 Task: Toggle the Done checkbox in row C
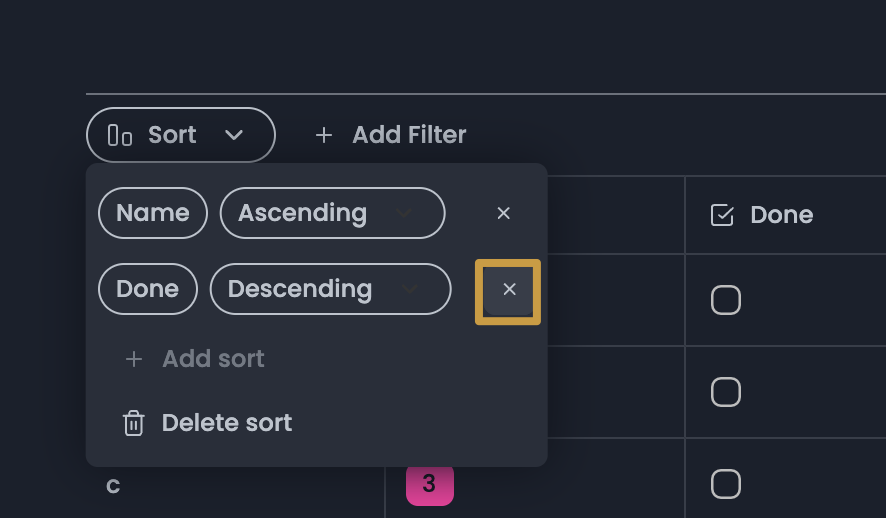click(726, 484)
